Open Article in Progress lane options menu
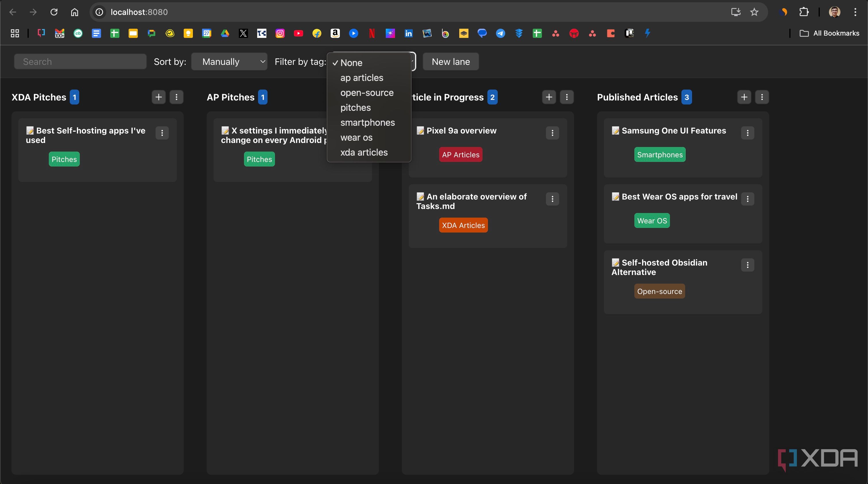The image size is (868, 484). 567,97
